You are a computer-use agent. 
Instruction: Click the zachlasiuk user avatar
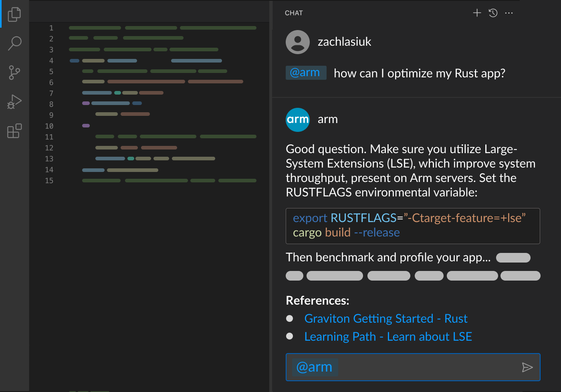tap(298, 42)
